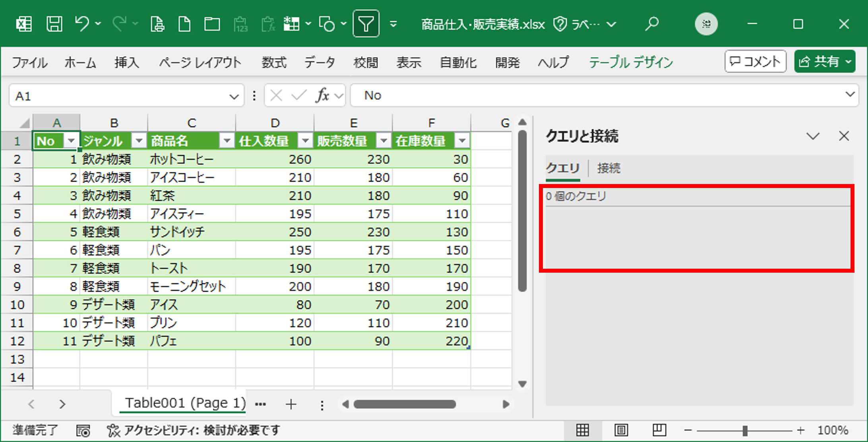Add a new sheet with plus button

[291, 404]
